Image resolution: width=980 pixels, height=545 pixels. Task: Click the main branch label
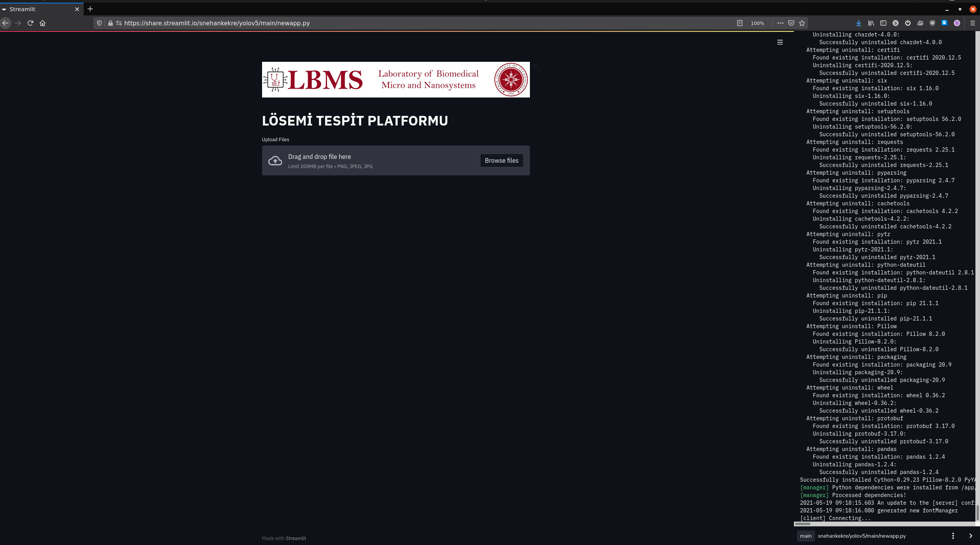click(805, 536)
